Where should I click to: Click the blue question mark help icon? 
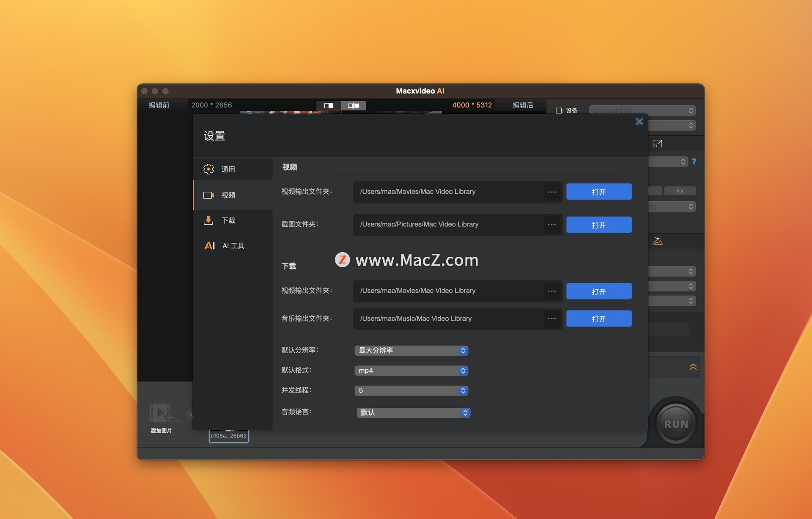pos(694,162)
